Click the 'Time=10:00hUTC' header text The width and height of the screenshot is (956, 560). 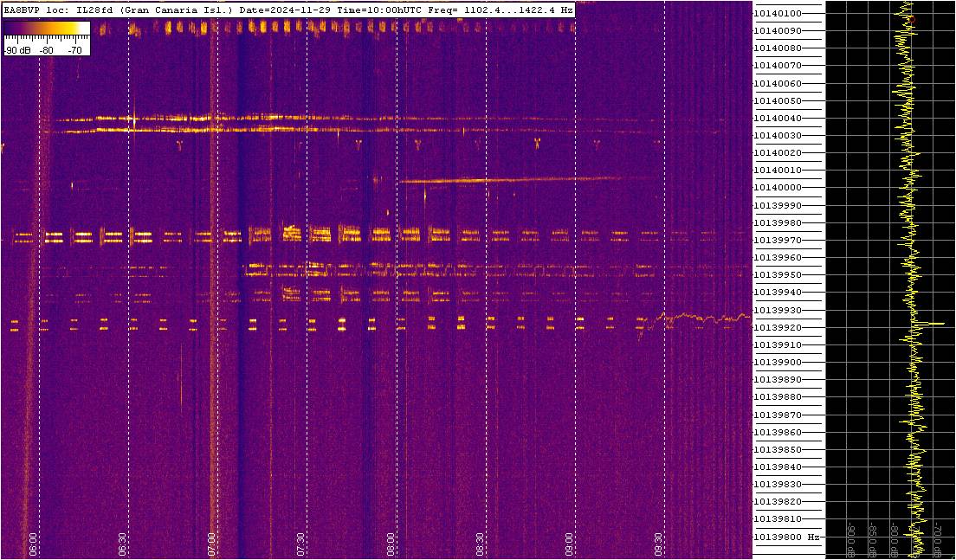click(x=380, y=10)
